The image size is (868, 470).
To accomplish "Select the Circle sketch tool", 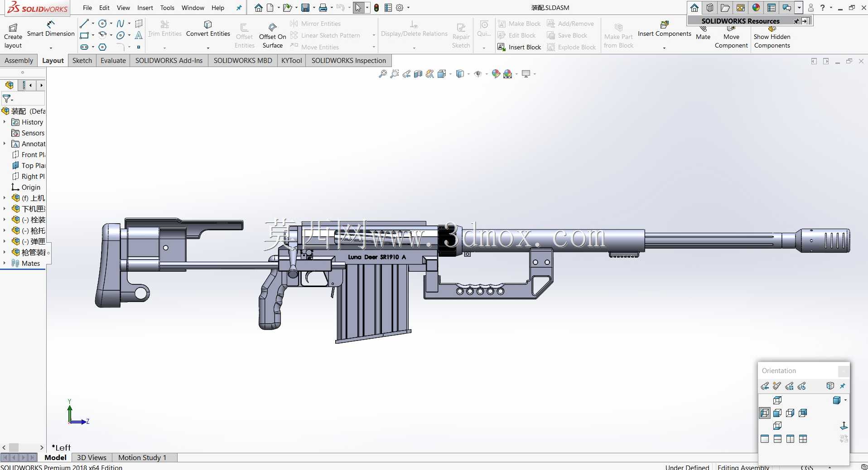I will pos(103,24).
